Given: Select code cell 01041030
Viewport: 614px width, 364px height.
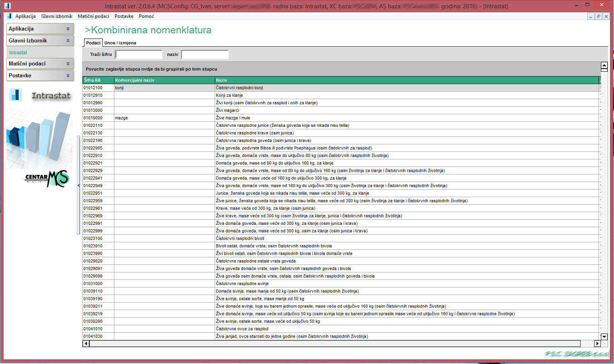Looking at the screenshot, I should (98, 336).
